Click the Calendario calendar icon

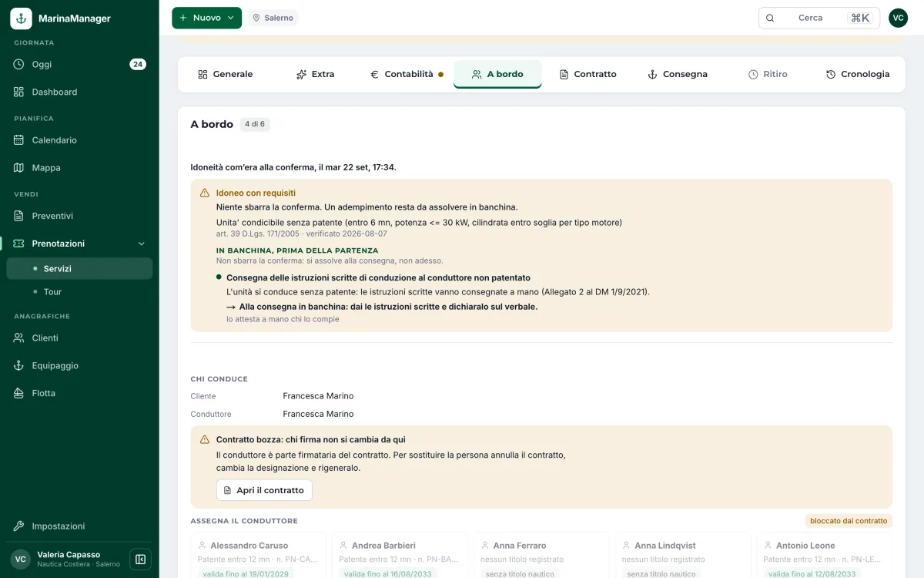click(19, 140)
